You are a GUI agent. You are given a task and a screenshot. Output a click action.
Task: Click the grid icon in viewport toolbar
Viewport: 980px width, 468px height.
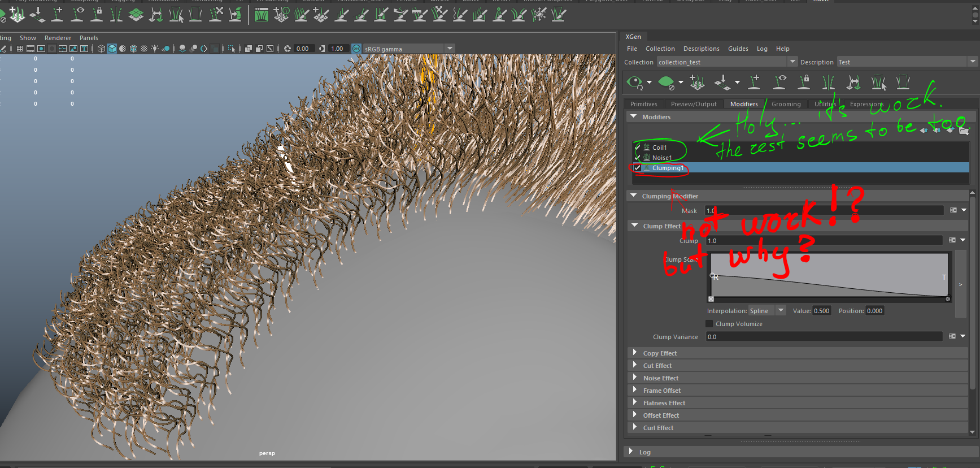[20, 49]
